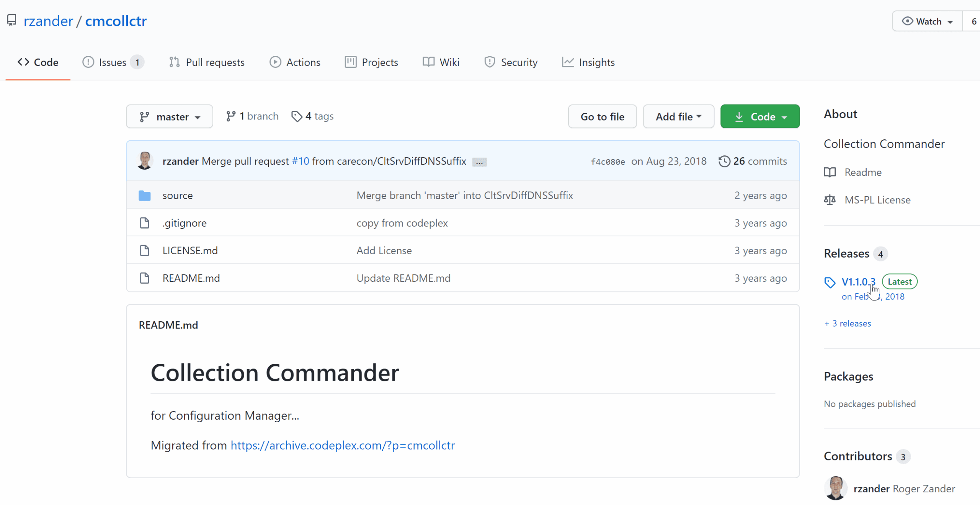Click the tags icon next to 4 tags
Screen dimensions: 980x505
coord(297,116)
